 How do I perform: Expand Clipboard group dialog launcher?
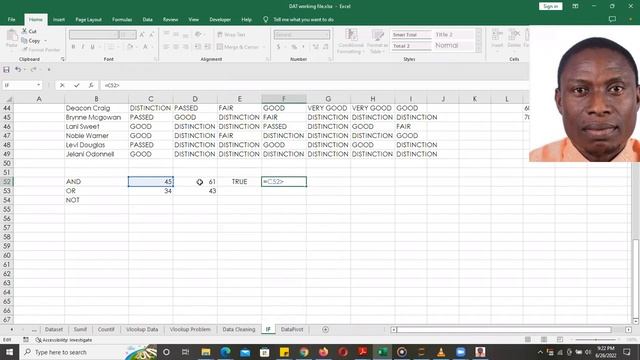point(62,59)
